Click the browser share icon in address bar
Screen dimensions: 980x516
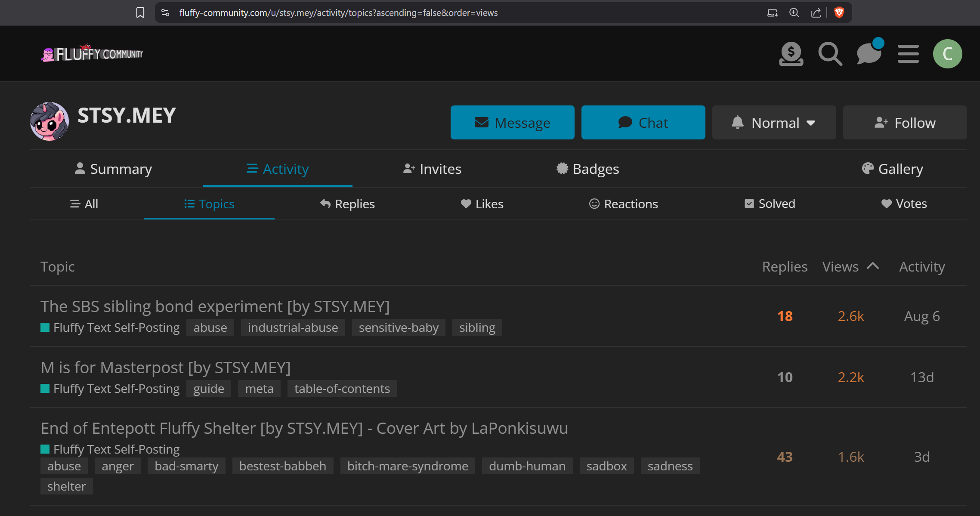pos(816,12)
